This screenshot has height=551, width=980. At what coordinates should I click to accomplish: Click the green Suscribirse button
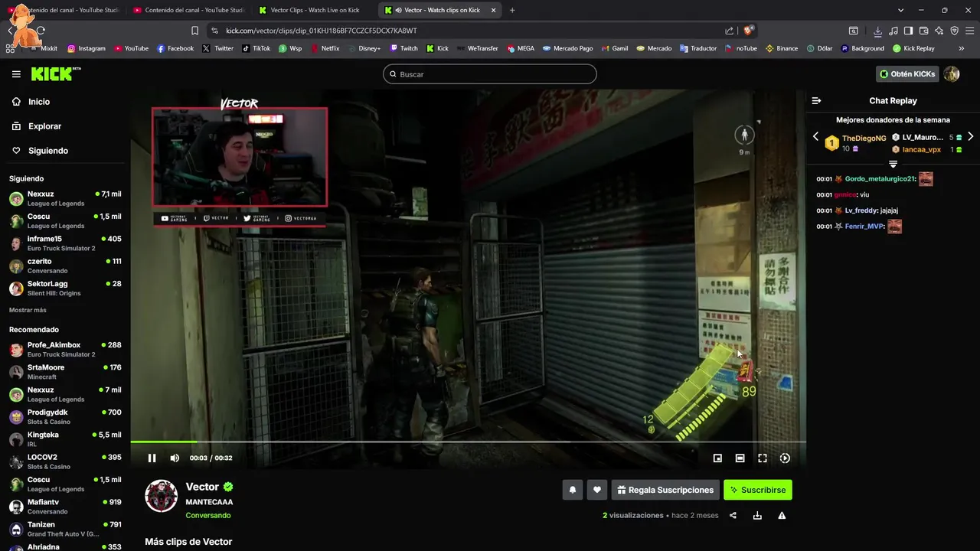(x=758, y=490)
